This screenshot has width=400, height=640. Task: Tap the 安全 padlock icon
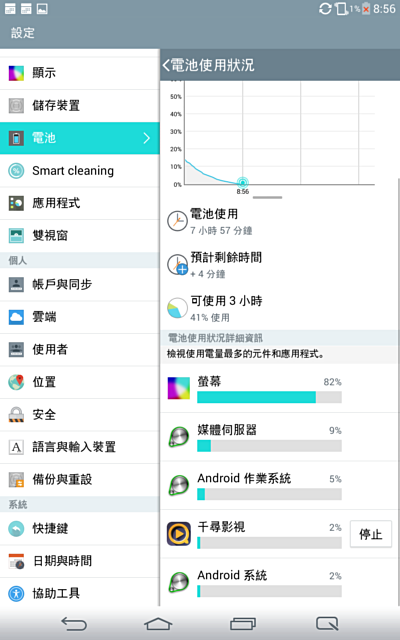pyautogui.click(x=16, y=414)
